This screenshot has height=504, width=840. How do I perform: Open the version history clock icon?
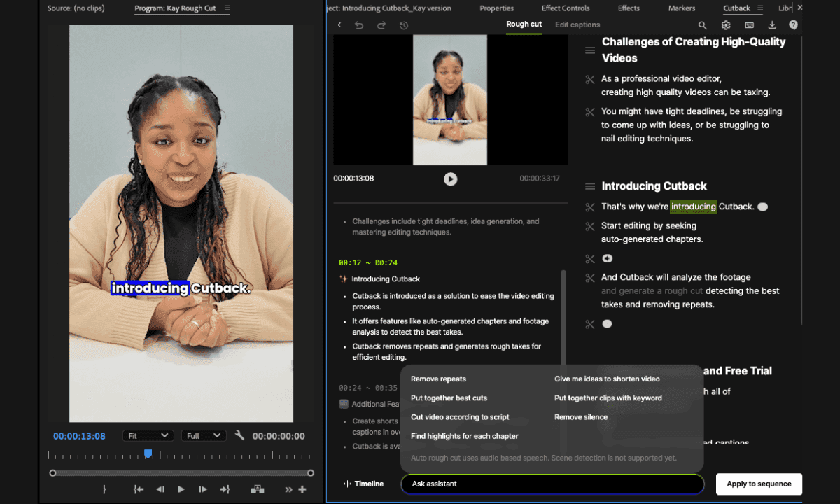(404, 25)
